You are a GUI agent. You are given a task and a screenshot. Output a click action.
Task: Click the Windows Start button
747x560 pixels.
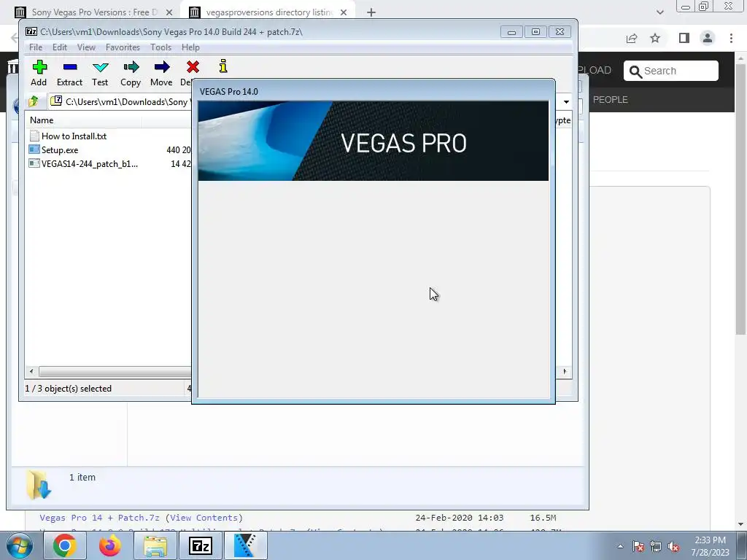(x=19, y=545)
